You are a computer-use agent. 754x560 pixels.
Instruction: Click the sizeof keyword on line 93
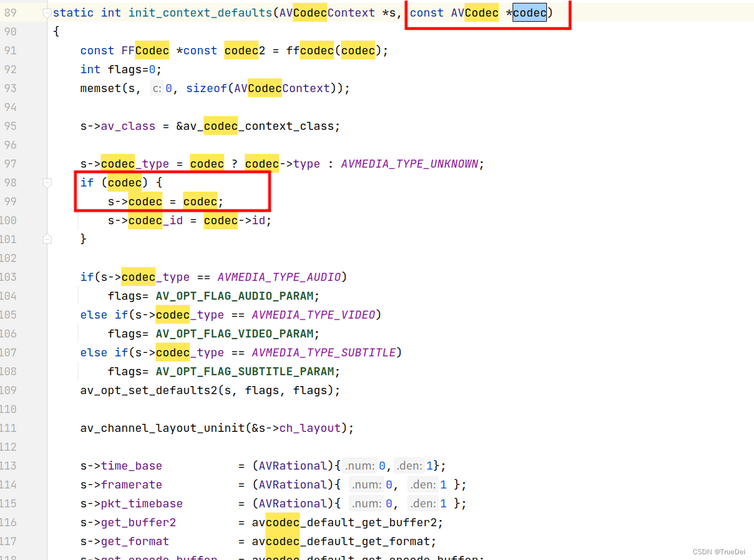(207, 88)
